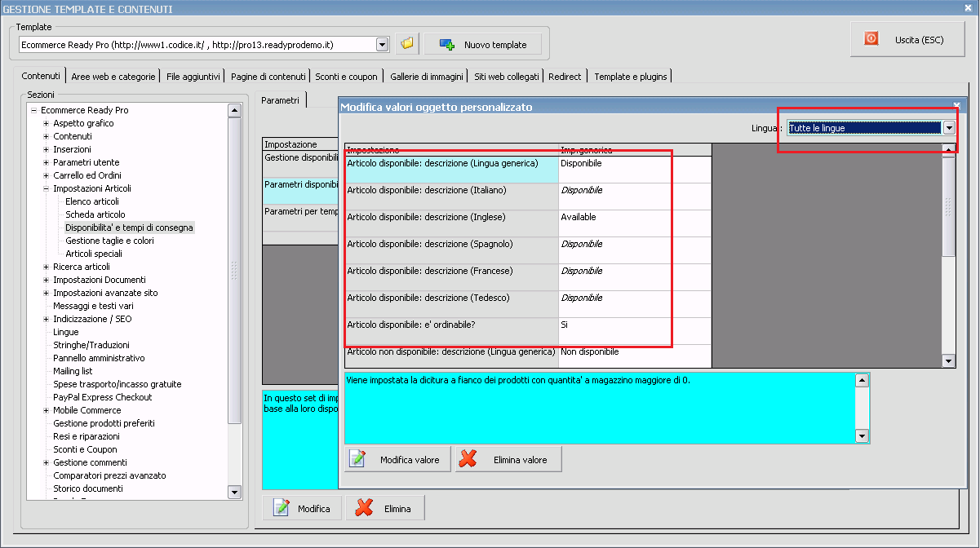The image size is (980, 548).
Task: Select the Lingua generica description row
Action: (528, 170)
